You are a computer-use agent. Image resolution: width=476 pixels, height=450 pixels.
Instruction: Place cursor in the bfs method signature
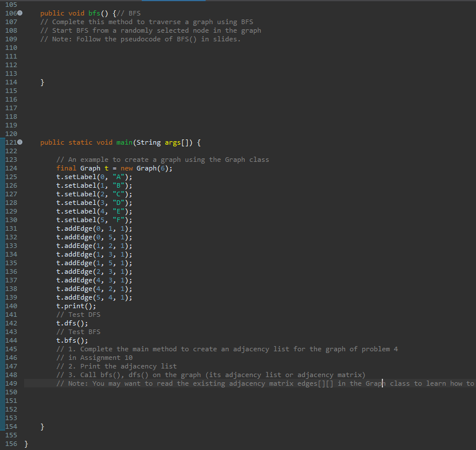click(95, 13)
